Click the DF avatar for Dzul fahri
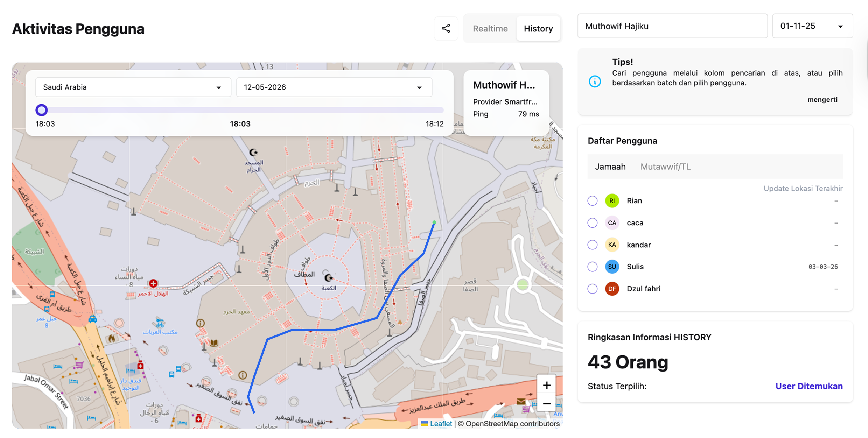 (612, 289)
